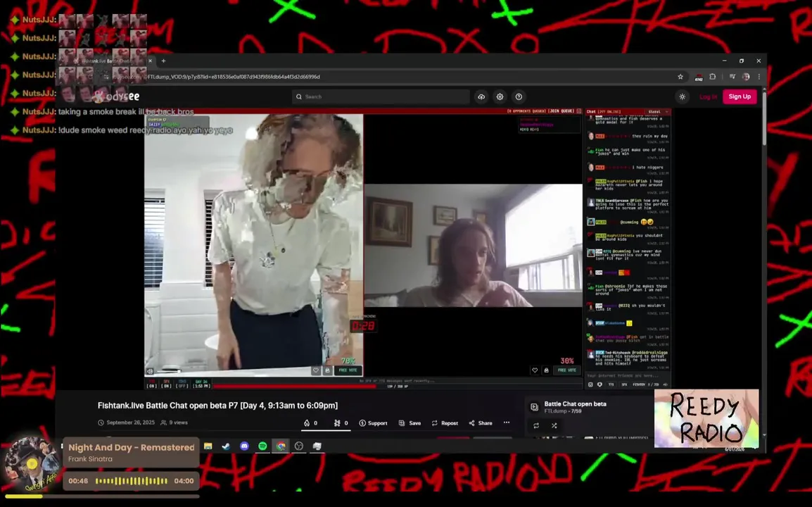Click the lock icon under left camera
This screenshot has height=507, width=812.
click(327, 370)
